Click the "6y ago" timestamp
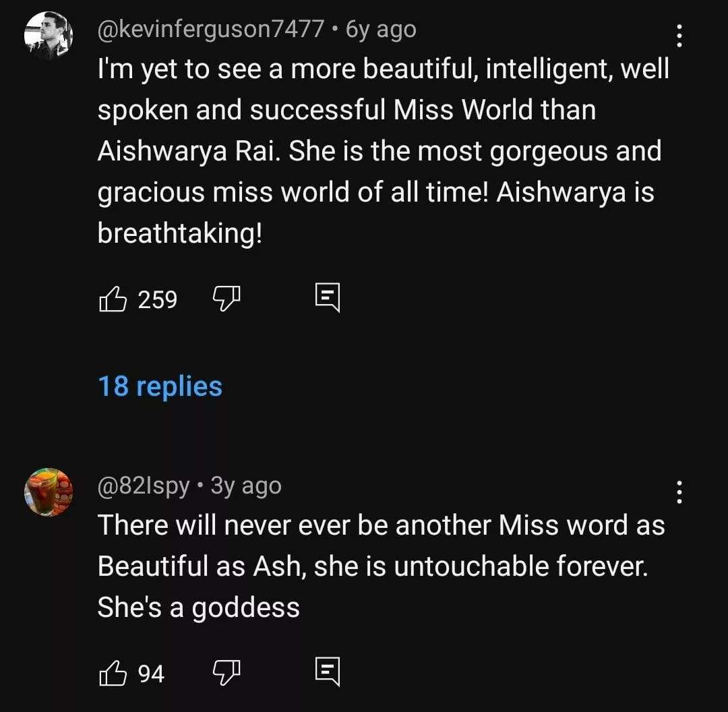 381,29
